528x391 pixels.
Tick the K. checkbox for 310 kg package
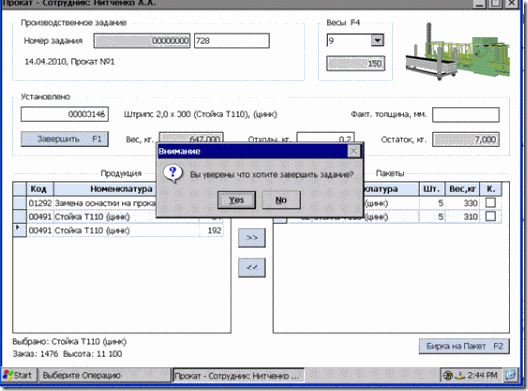pos(491,216)
